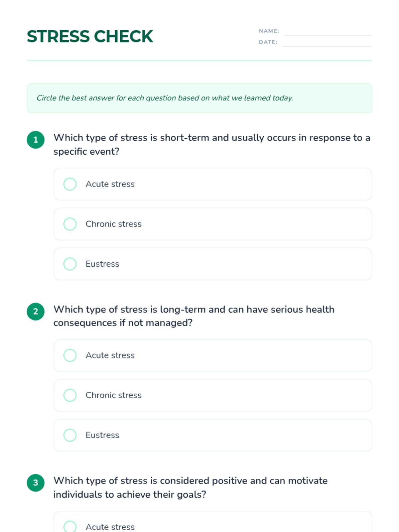Click the long-term stress question text

tap(194, 316)
